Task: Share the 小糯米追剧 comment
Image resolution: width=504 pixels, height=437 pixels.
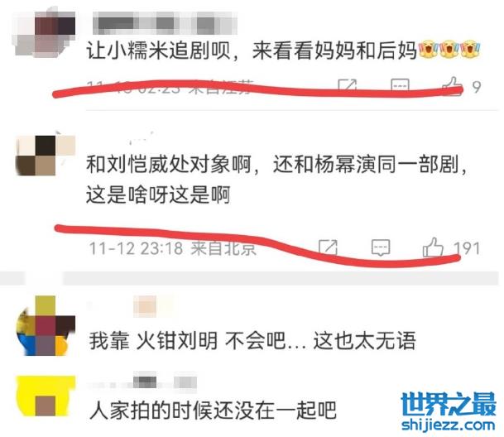Action: pyautogui.click(x=348, y=86)
